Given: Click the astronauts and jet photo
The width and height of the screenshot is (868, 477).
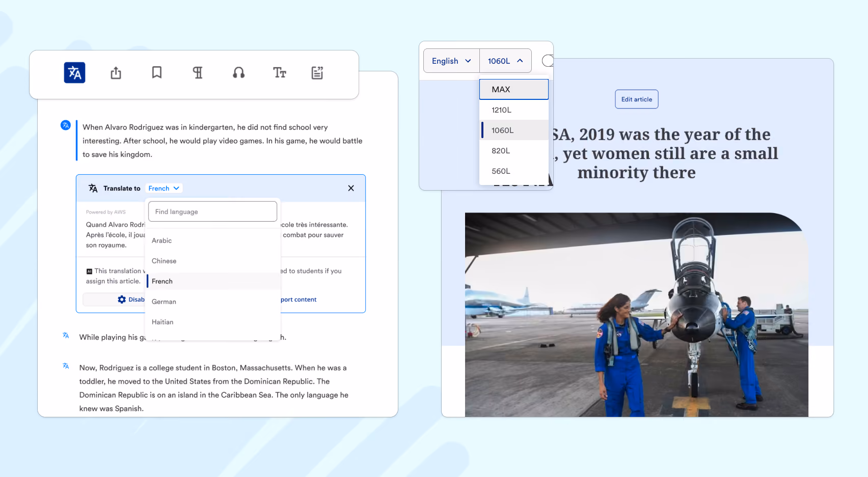Looking at the screenshot, I should [637, 315].
